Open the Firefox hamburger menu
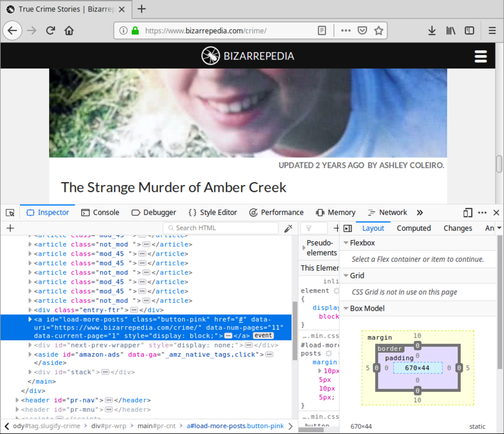The height and width of the screenshot is (434, 504). [492, 31]
